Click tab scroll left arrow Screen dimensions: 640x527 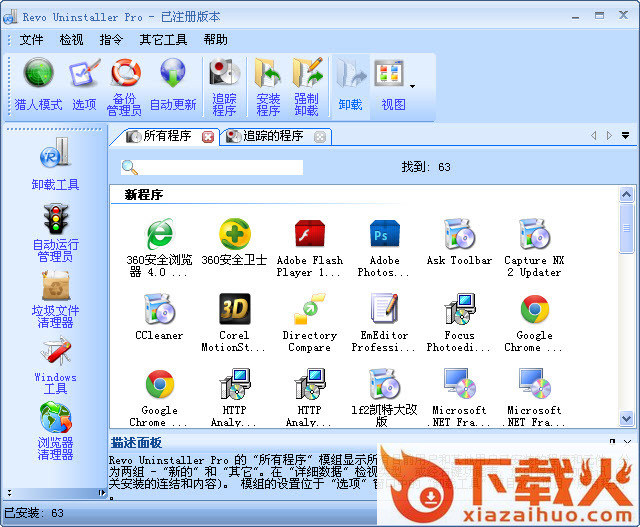(x=594, y=136)
